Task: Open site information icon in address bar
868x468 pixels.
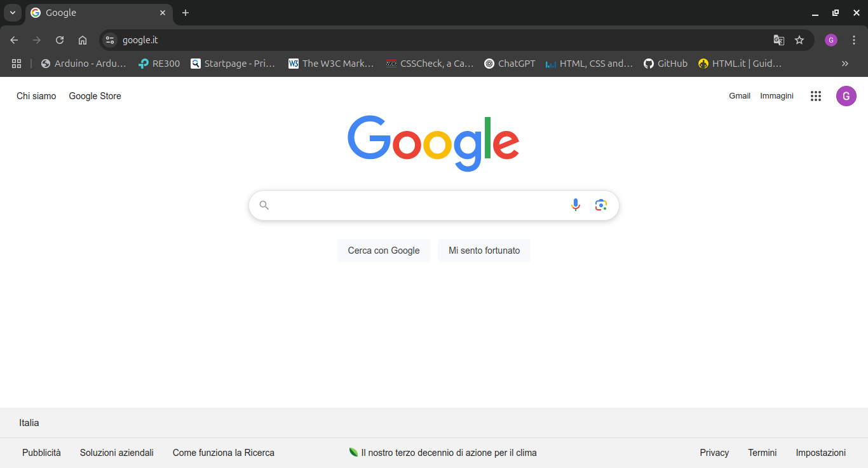Action: 110,40
